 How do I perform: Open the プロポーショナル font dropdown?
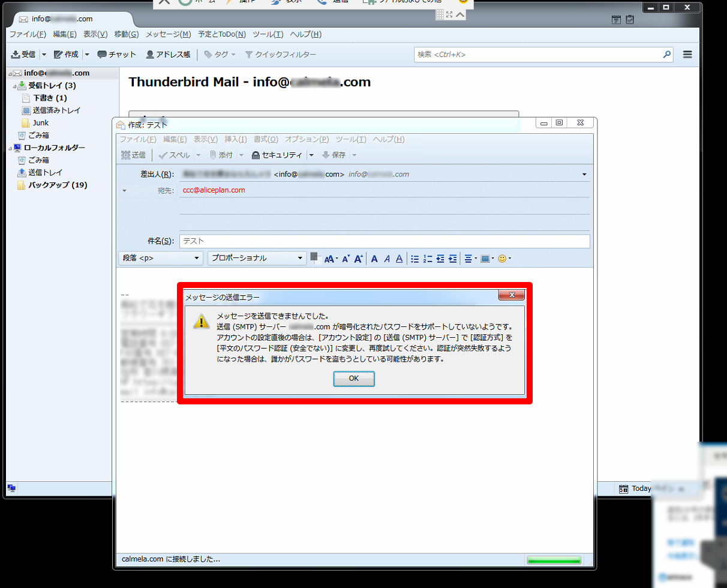257,258
